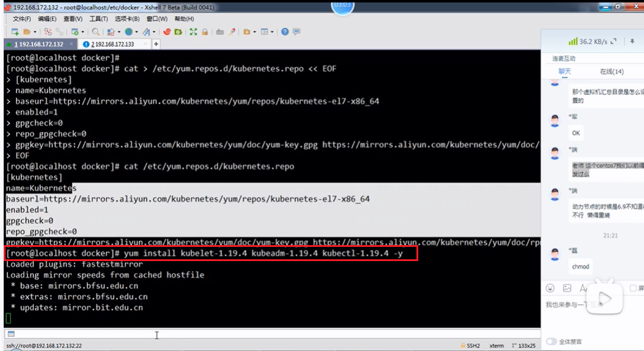
Task: Open the 帮助(H) menu
Action: pos(184,19)
